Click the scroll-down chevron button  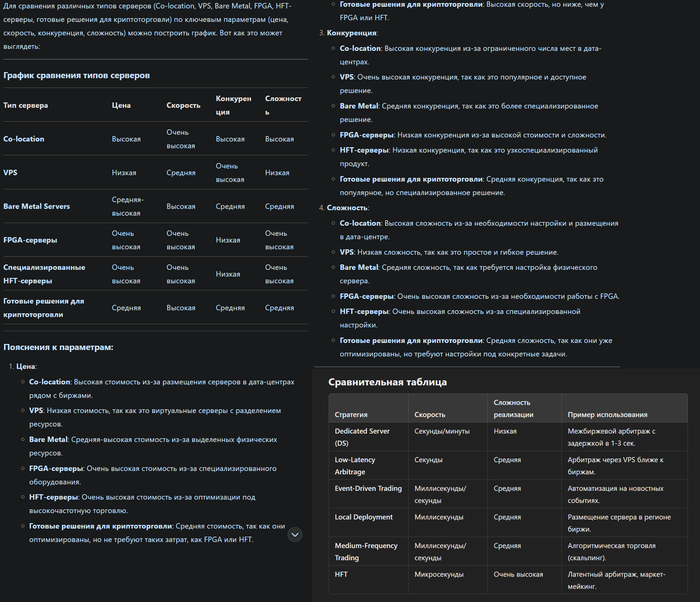[x=295, y=535]
